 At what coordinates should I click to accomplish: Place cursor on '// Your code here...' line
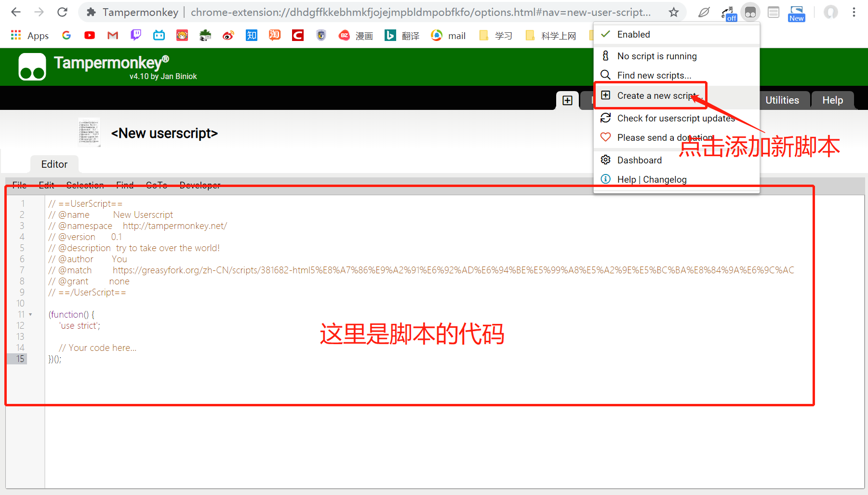click(97, 348)
